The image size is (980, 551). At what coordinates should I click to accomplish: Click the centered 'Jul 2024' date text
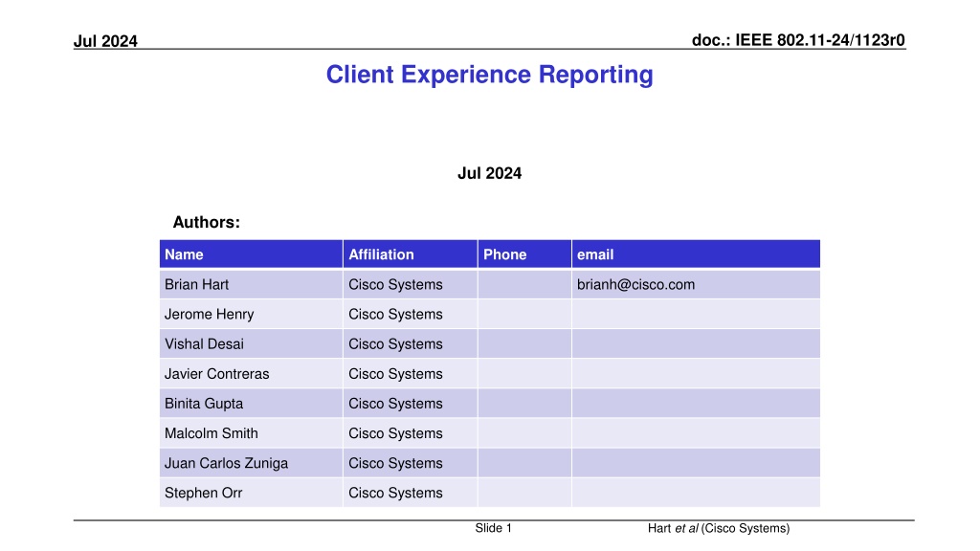point(489,173)
